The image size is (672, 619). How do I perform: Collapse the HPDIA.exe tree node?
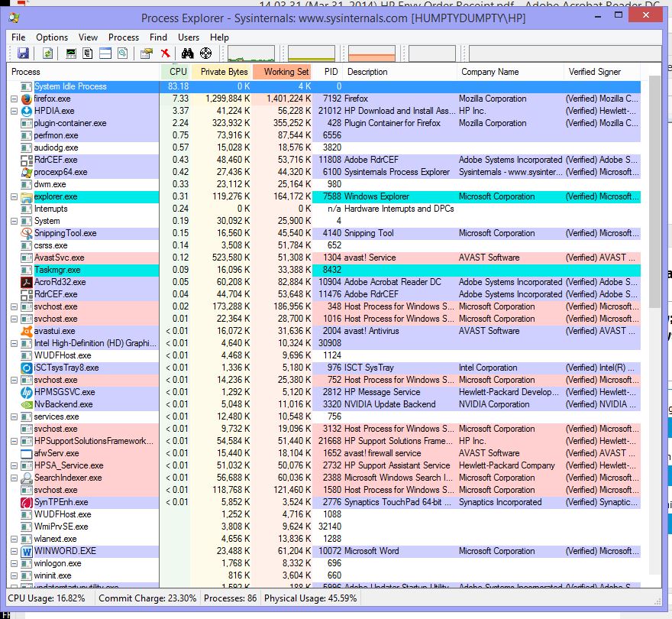point(15,111)
